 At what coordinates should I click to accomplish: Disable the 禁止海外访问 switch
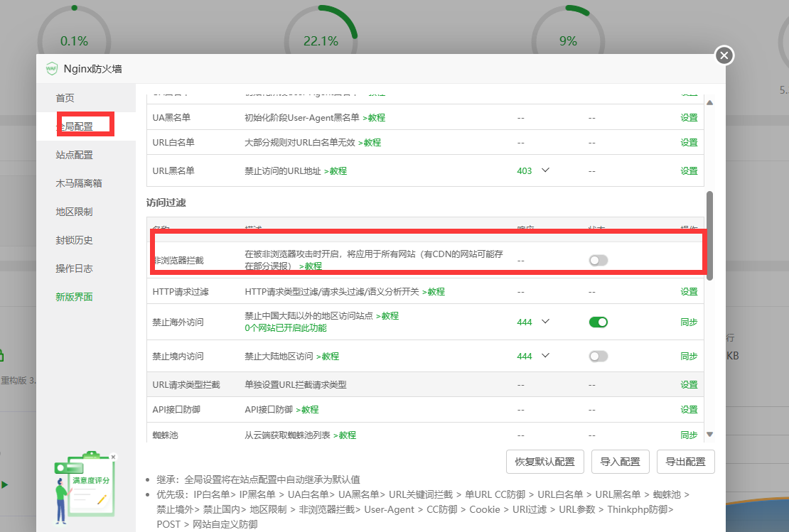point(599,322)
